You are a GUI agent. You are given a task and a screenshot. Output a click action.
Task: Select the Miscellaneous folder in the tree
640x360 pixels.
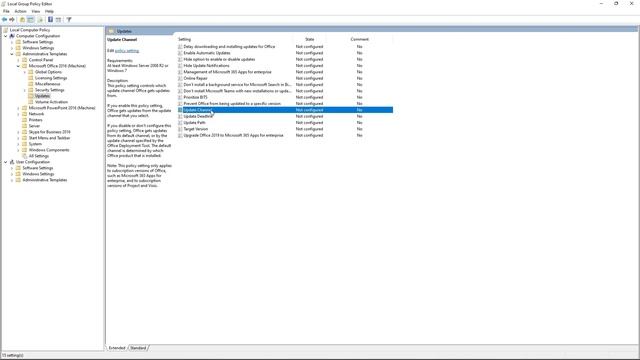pos(47,84)
